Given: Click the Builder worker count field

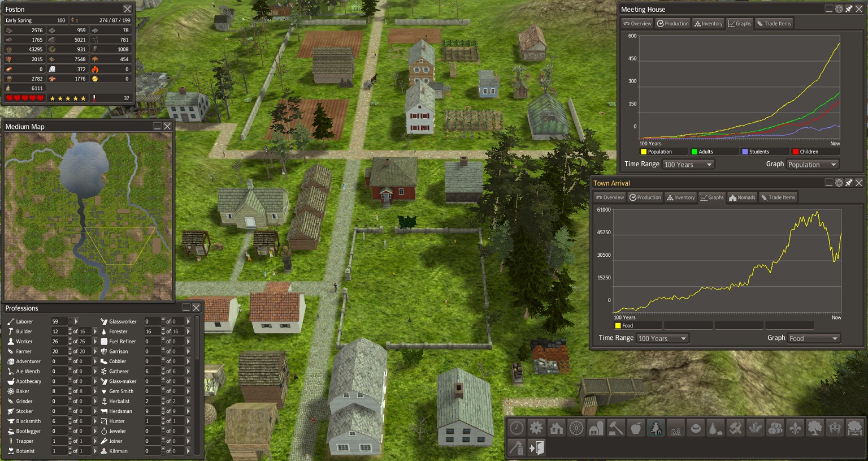Looking at the screenshot, I should pyautogui.click(x=59, y=331).
